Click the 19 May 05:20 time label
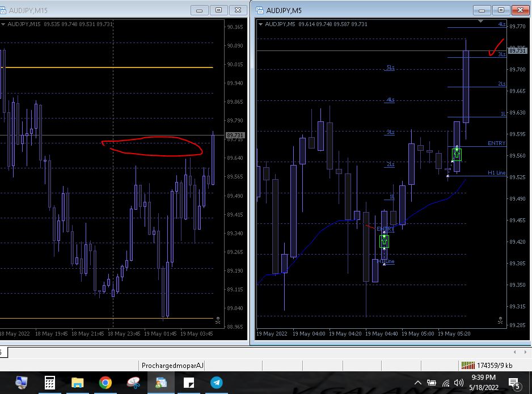Image resolution: width=532 pixels, height=394 pixels. (454, 334)
